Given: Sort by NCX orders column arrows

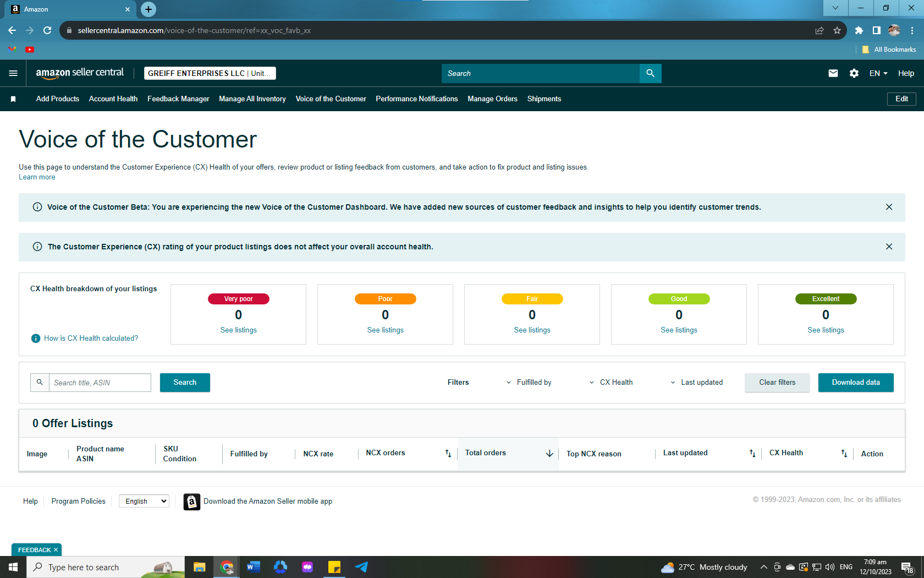Looking at the screenshot, I should click(448, 454).
